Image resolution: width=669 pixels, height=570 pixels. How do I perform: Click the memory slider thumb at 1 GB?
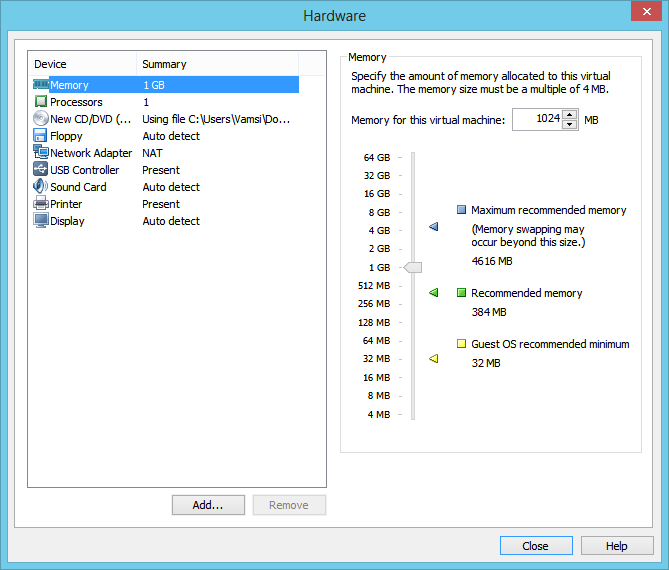point(413,268)
